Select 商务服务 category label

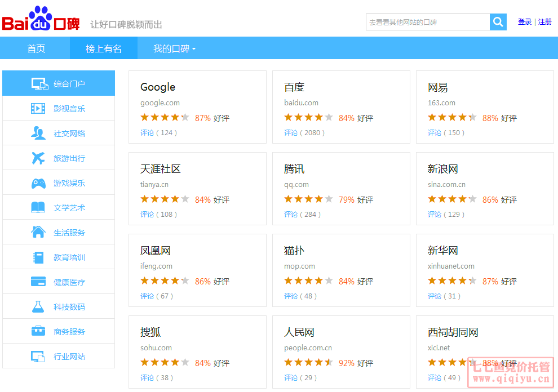(x=69, y=332)
